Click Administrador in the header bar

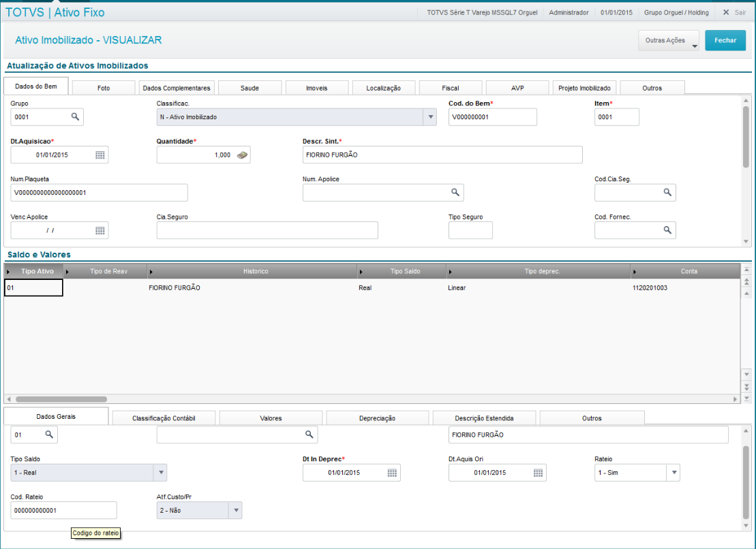pyautogui.click(x=569, y=12)
